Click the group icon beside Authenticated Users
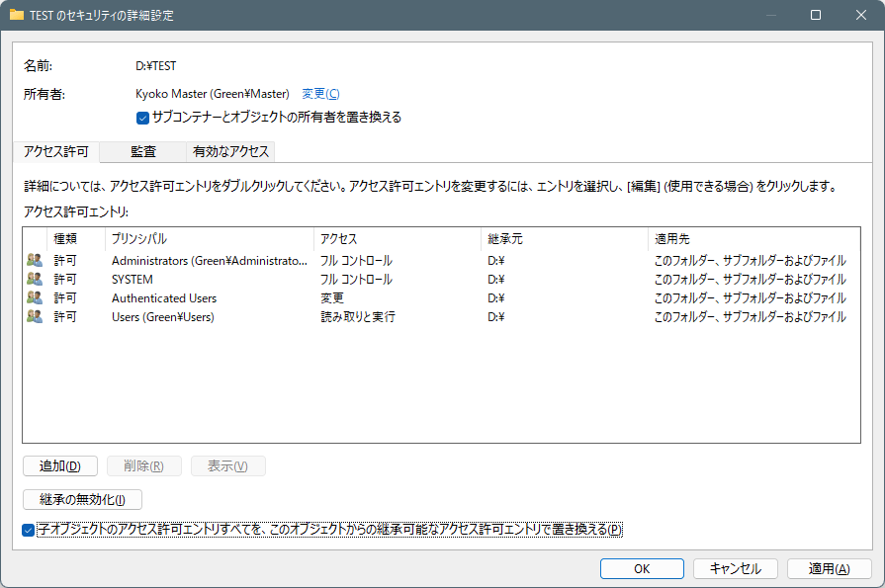Image resolution: width=885 pixels, height=588 pixels. (35, 297)
